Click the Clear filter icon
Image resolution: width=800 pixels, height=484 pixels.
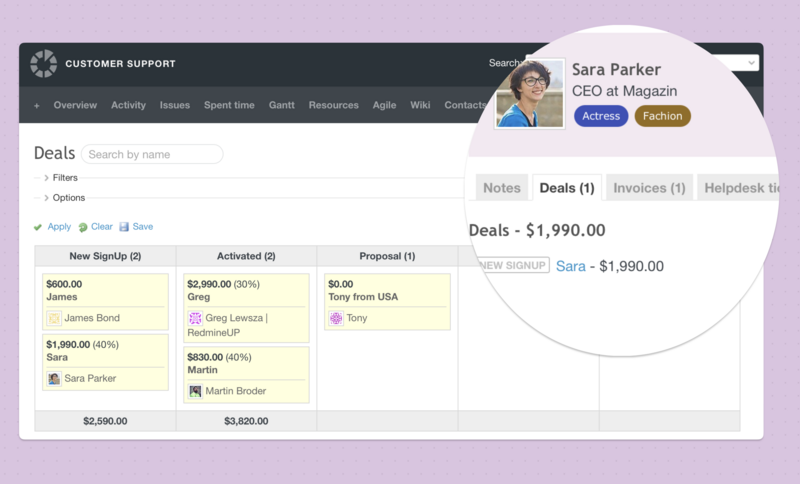point(83,227)
